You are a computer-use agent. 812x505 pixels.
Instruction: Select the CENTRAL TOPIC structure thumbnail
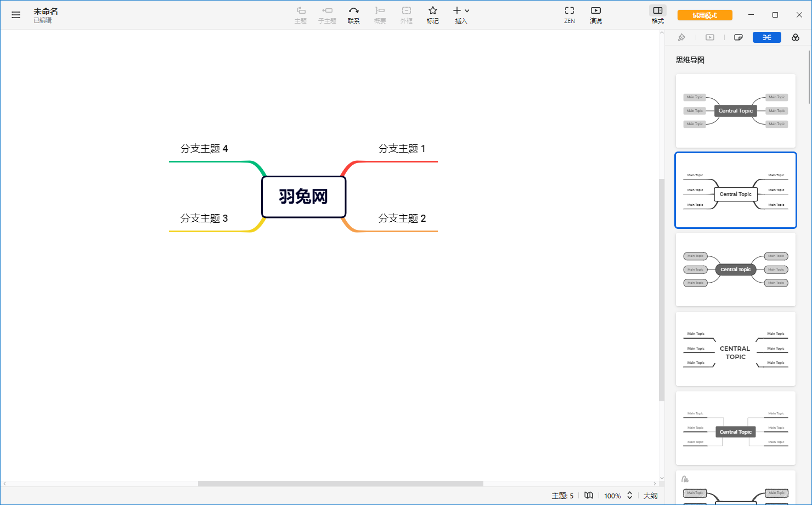735,349
